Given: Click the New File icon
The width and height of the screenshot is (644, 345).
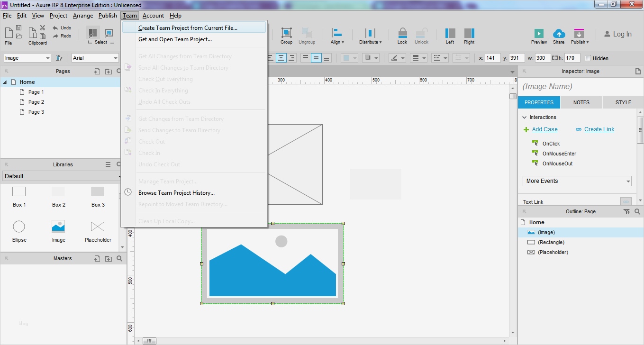Looking at the screenshot, I should point(9,32).
